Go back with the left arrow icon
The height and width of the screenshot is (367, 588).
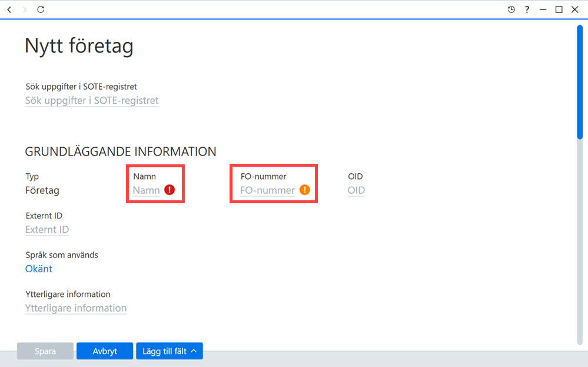[x=9, y=9]
